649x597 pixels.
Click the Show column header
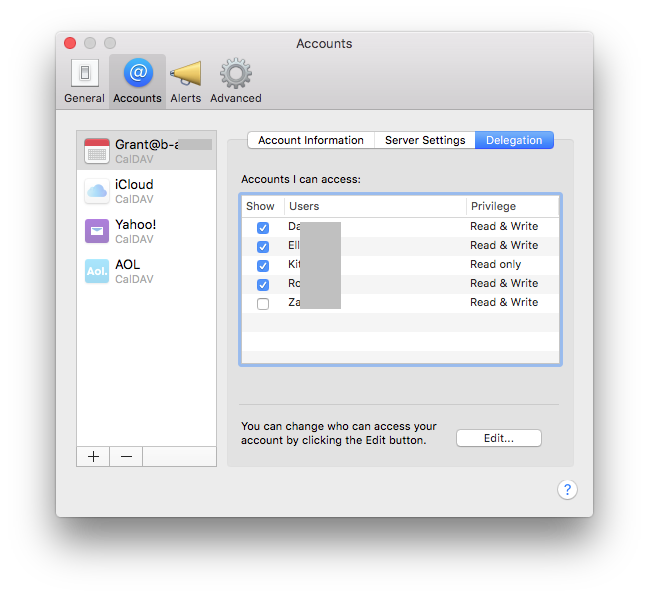click(263, 206)
